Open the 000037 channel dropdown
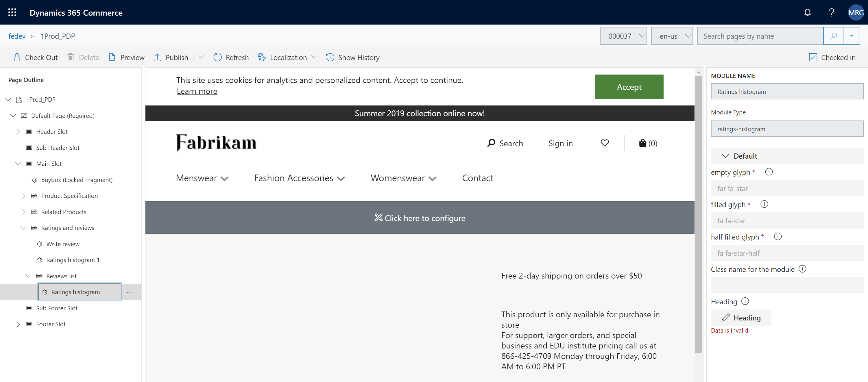 pos(624,36)
